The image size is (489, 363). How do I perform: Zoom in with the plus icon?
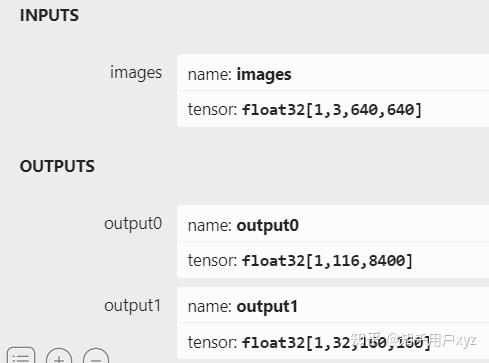pyautogui.click(x=59, y=356)
